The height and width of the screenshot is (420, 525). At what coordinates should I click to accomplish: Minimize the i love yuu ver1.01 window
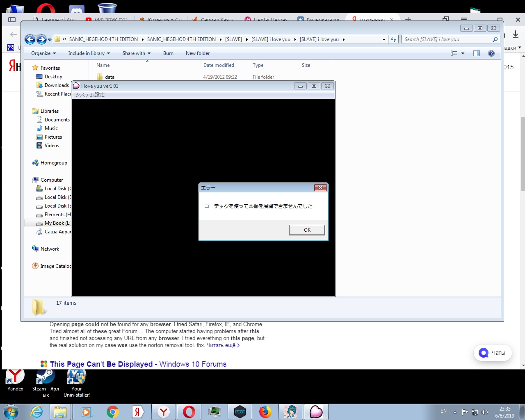300,86
